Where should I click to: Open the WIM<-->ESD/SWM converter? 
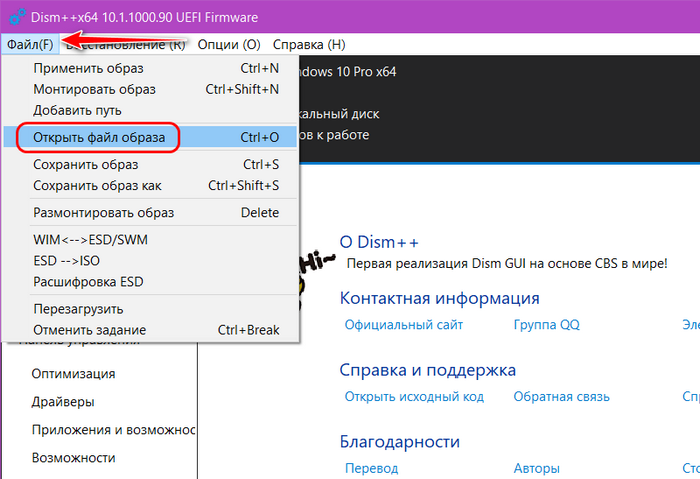150,240
